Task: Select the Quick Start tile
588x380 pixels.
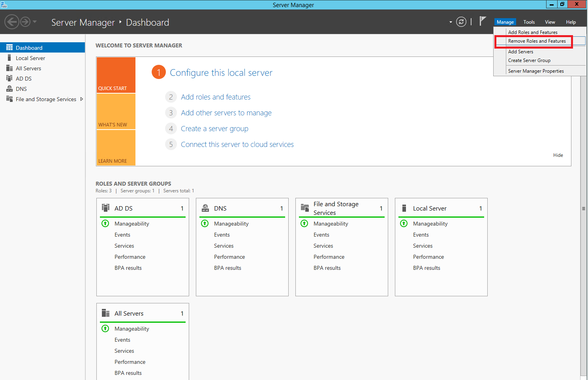Action: [116, 75]
